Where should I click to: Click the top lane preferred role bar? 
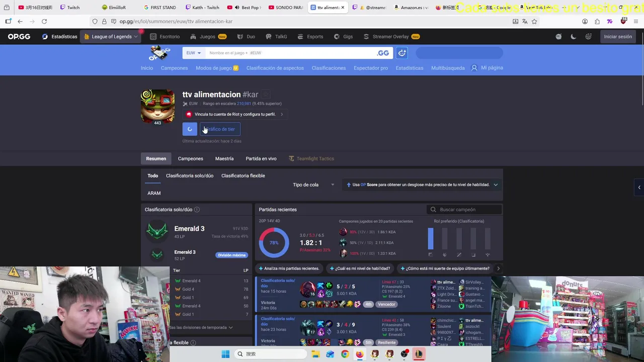pos(430,239)
